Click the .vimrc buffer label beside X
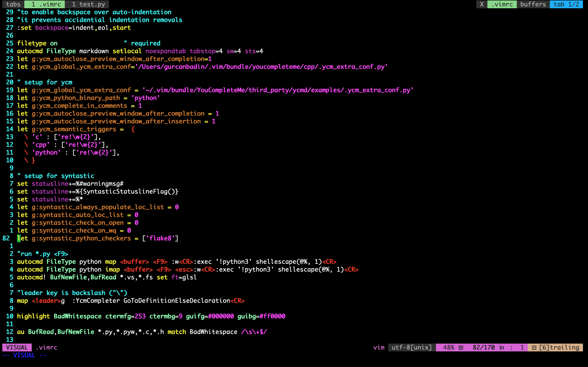This screenshot has height=367, width=588. pos(502,4)
